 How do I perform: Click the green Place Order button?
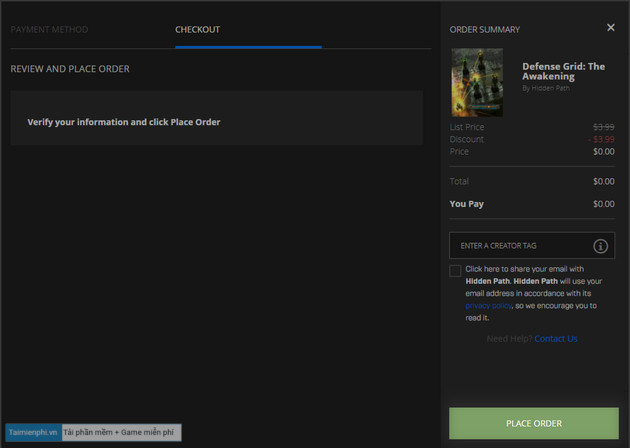click(534, 423)
